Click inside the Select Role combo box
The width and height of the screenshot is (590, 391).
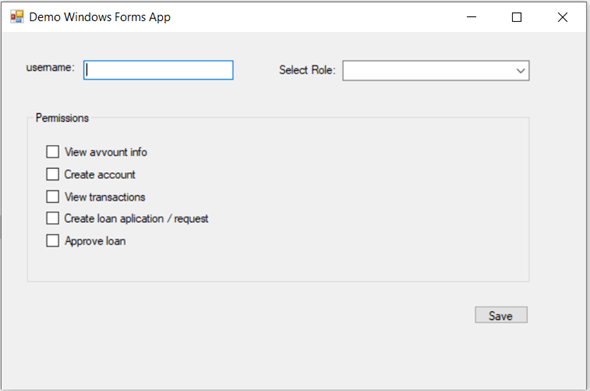click(436, 70)
